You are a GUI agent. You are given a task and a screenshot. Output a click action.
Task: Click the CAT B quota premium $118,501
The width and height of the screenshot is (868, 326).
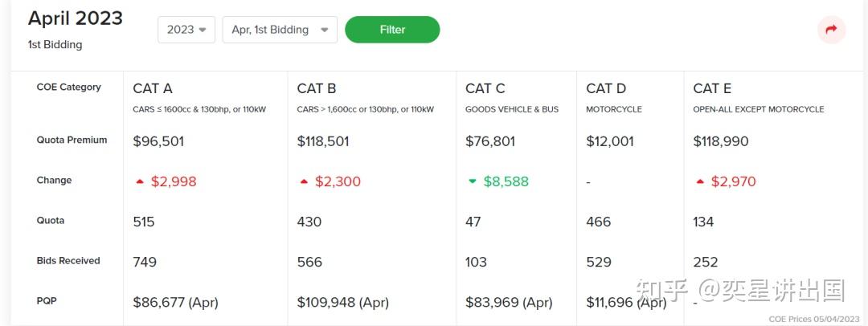click(323, 141)
